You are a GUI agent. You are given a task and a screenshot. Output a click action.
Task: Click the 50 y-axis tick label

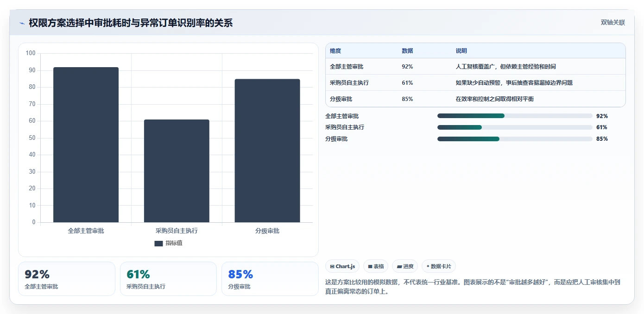[32, 138]
